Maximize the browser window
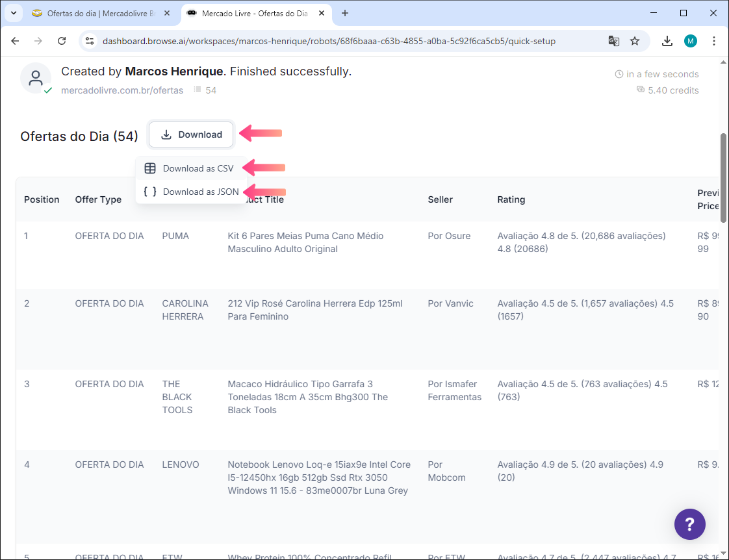This screenshot has height=560, width=729. (x=684, y=13)
